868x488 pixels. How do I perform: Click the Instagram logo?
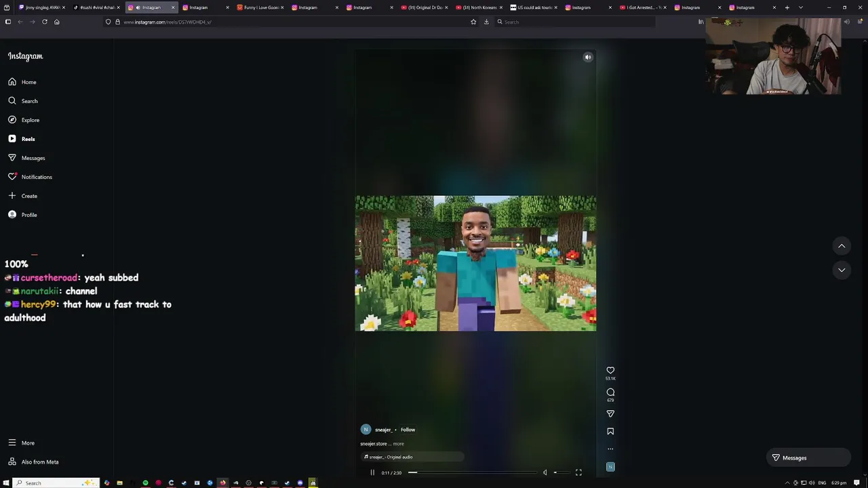point(25,56)
